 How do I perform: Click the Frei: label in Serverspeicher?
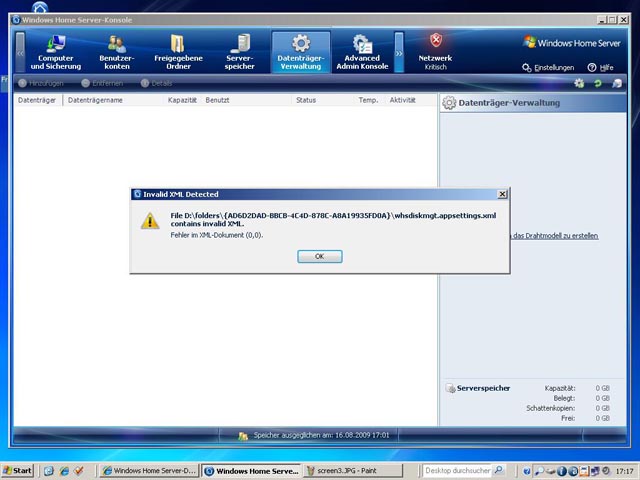(568, 418)
